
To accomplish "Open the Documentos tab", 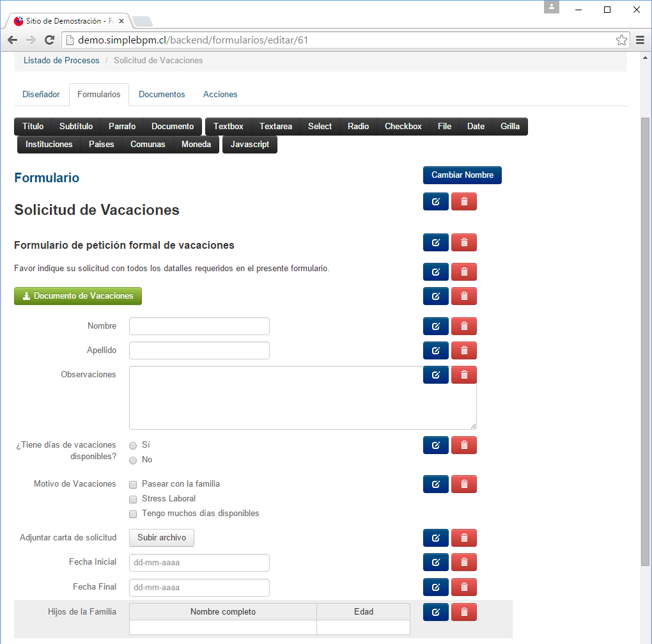I will 162,95.
